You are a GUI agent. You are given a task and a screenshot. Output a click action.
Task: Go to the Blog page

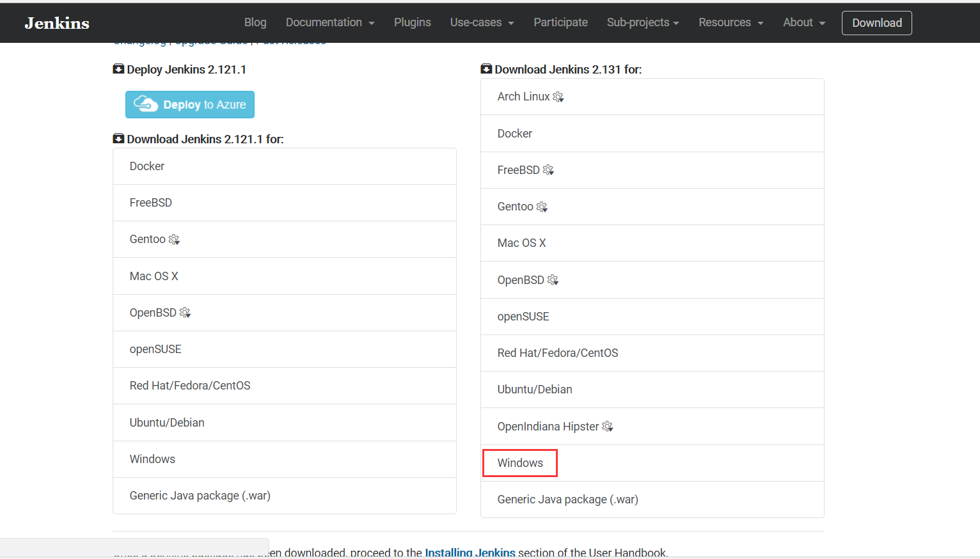(x=255, y=22)
